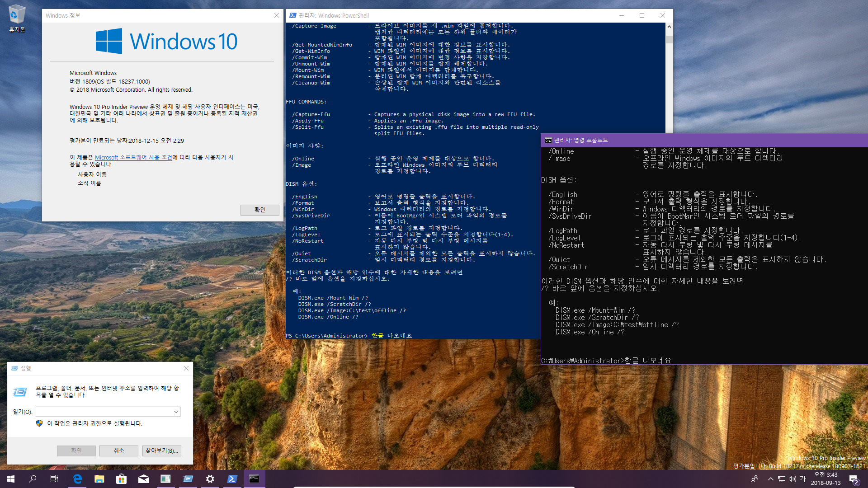Click 'DISM.exe /Mount-Wim /?' in PowerShell

[x=333, y=298]
